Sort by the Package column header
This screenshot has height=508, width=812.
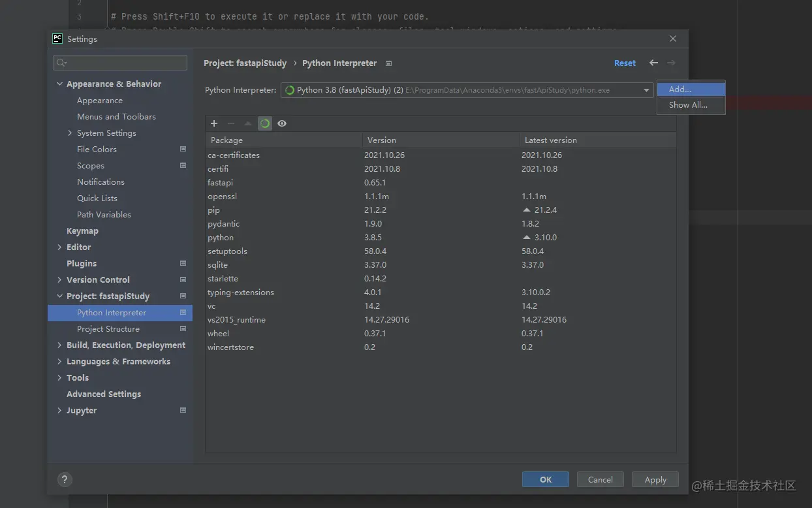284,140
